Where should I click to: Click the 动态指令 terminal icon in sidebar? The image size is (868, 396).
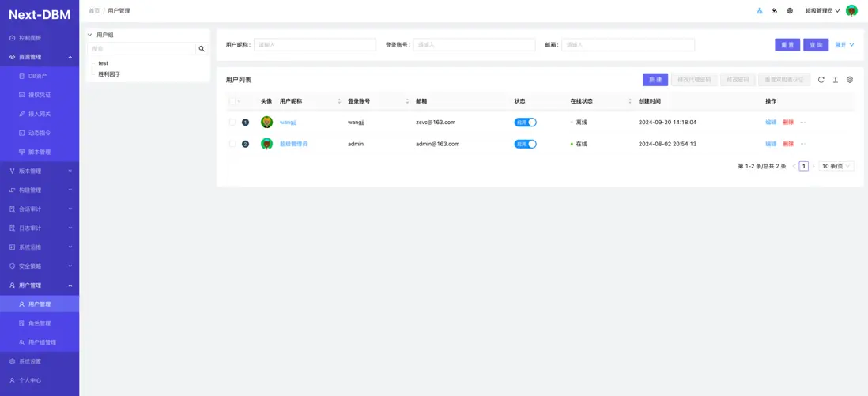21,133
